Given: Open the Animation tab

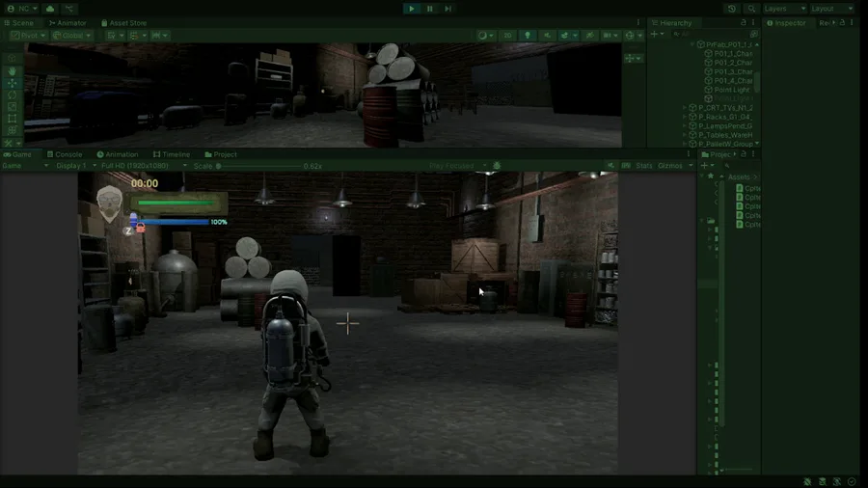Looking at the screenshot, I should click(x=118, y=154).
